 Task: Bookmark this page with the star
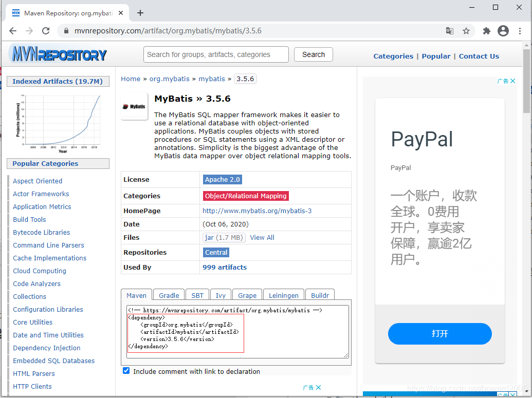[466, 31]
